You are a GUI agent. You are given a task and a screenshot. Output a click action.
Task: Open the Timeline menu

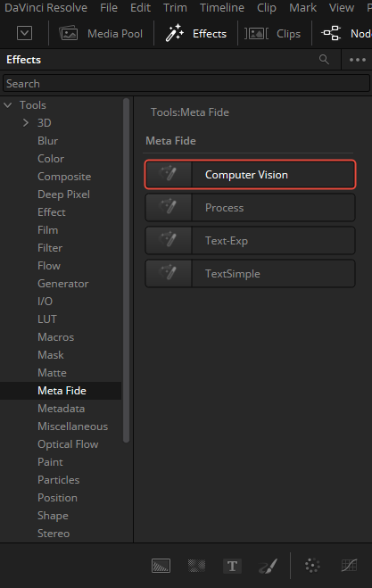click(x=221, y=7)
